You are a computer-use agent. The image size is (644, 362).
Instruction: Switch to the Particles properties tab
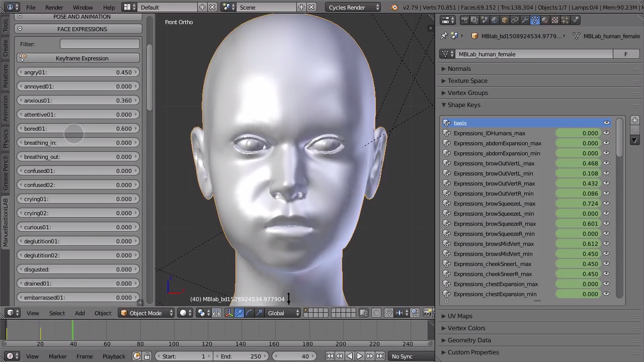pos(564,20)
